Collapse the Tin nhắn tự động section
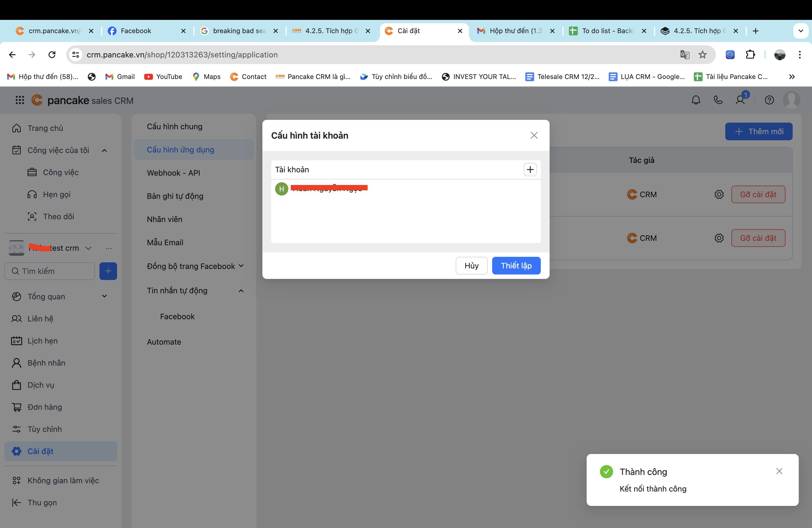The image size is (812, 528). pos(241,291)
